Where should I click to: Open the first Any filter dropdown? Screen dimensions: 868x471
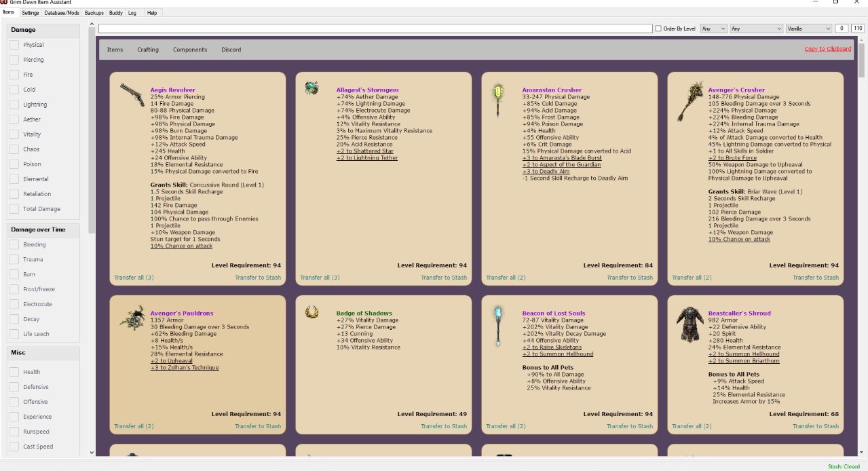point(713,29)
